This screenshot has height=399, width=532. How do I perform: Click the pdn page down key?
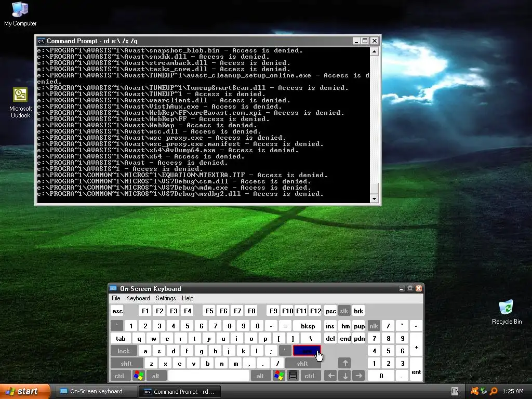[x=360, y=338]
